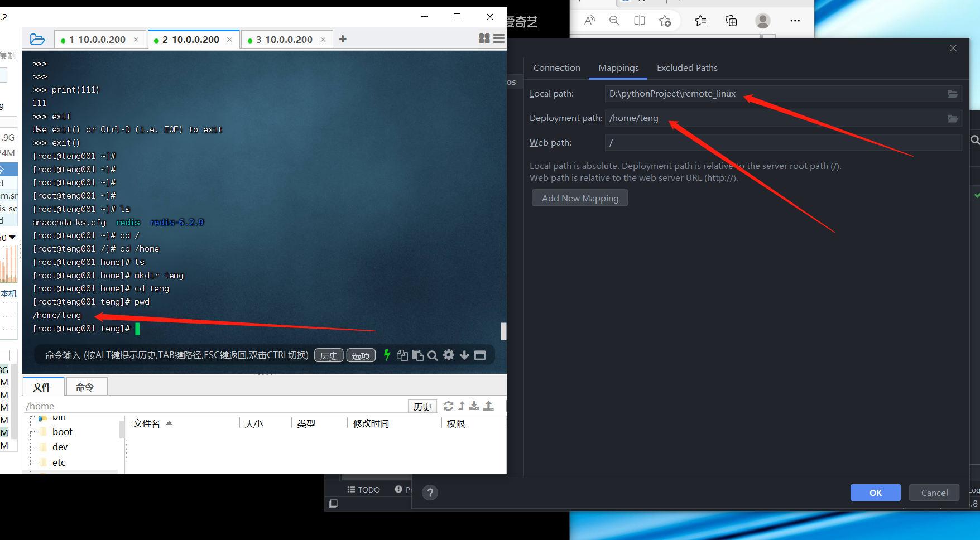Click the /home path field in file panel
The image size is (980, 540).
[215, 406]
